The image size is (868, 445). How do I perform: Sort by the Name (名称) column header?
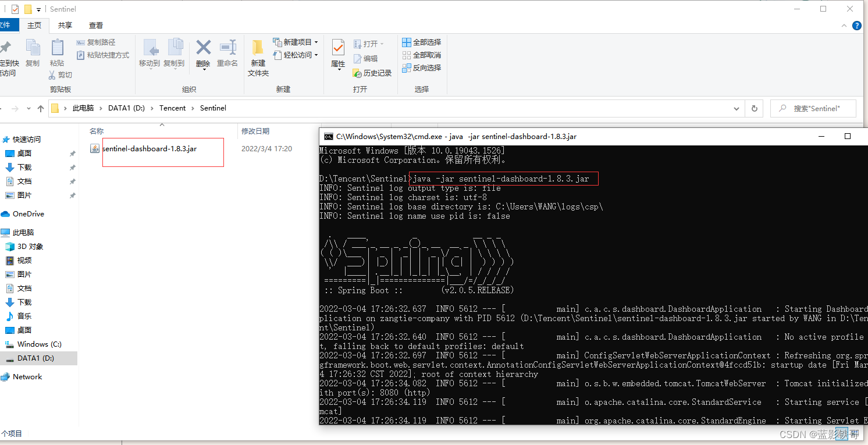click(x=97, y=131)
